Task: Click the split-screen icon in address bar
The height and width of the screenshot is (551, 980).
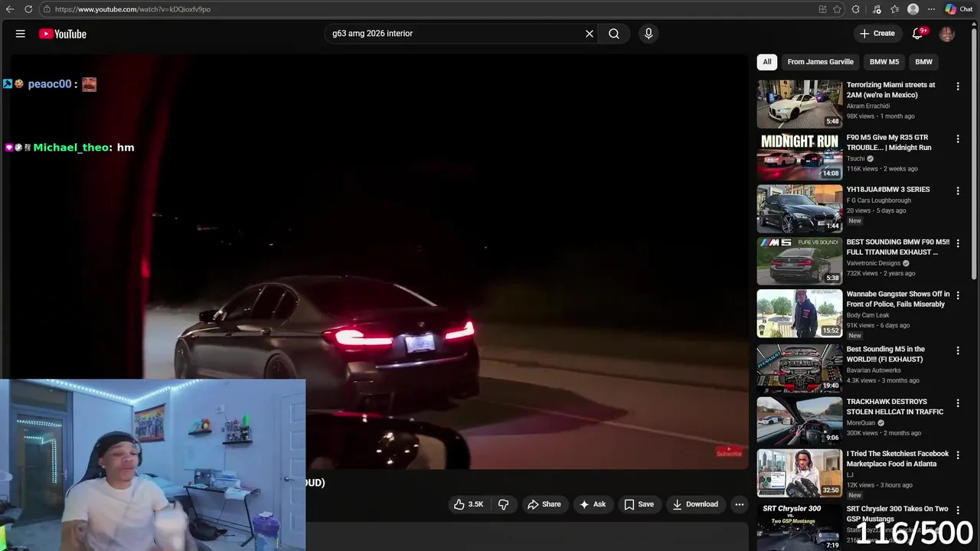Action: coord(822,9)
